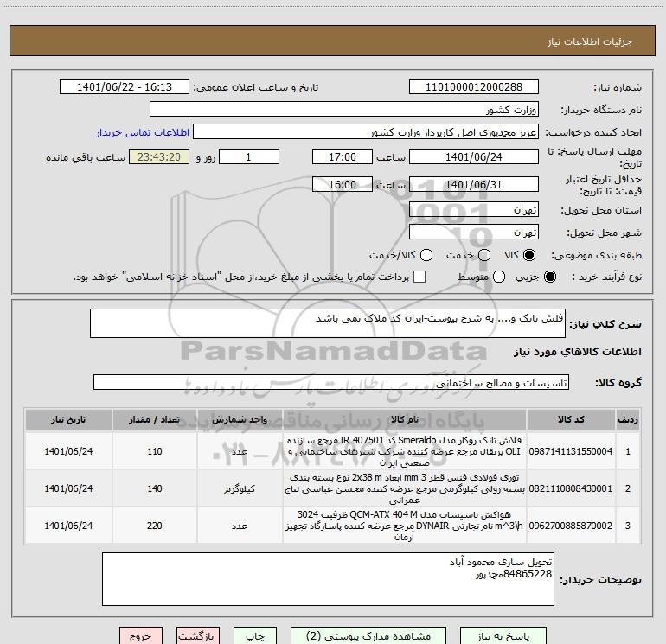Screen dimensions: 666x644
Task: Choose متوسط purchase process option
Action: [499, 277]
